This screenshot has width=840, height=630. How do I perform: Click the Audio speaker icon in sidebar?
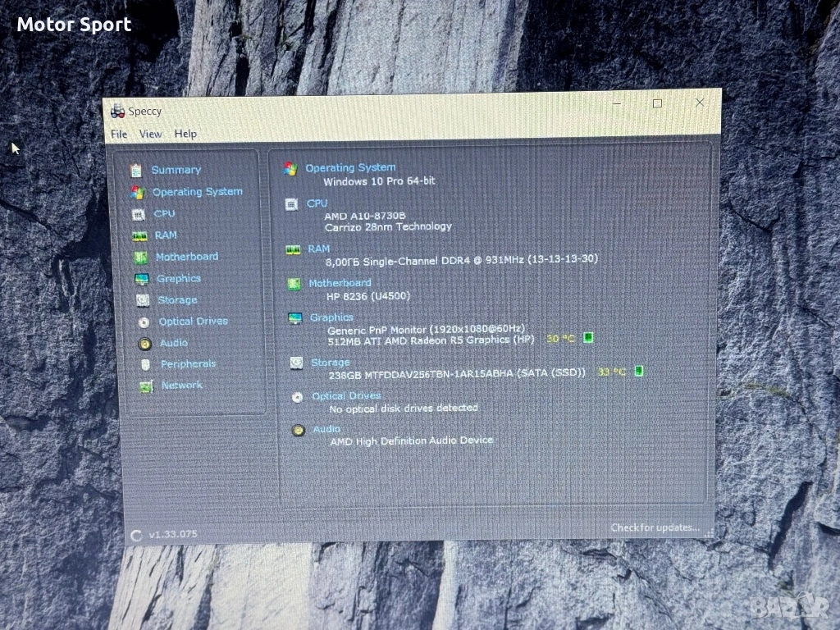145,344
